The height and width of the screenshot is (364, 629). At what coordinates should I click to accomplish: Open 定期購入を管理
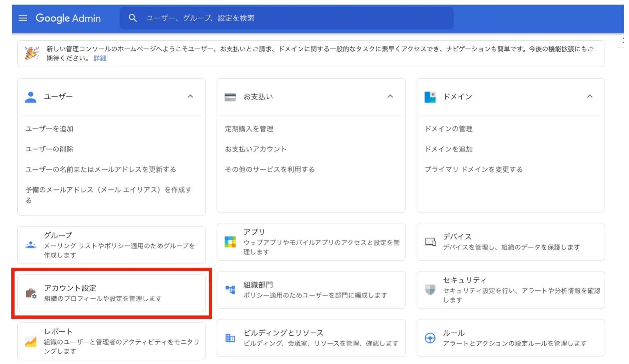click(249, 129)
